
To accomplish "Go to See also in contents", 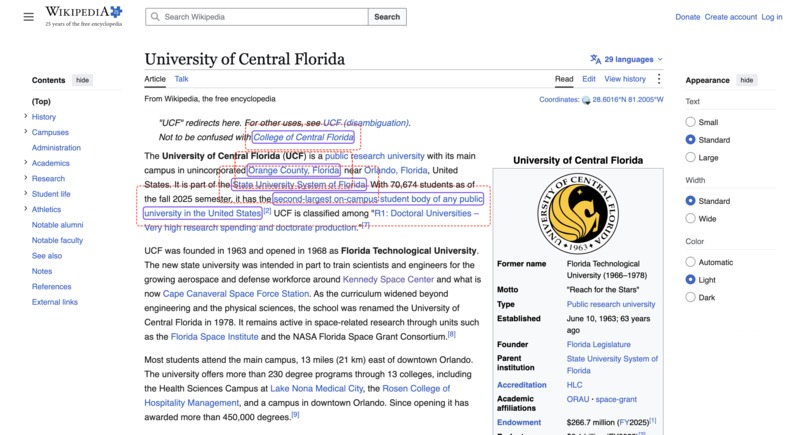I will click(47, 256).
